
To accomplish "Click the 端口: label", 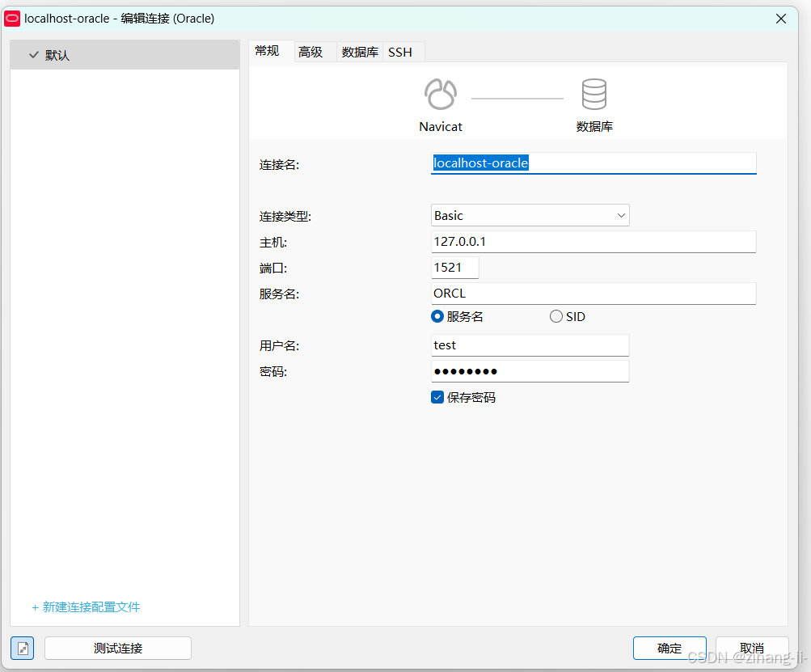I will (x=273, y=268).
